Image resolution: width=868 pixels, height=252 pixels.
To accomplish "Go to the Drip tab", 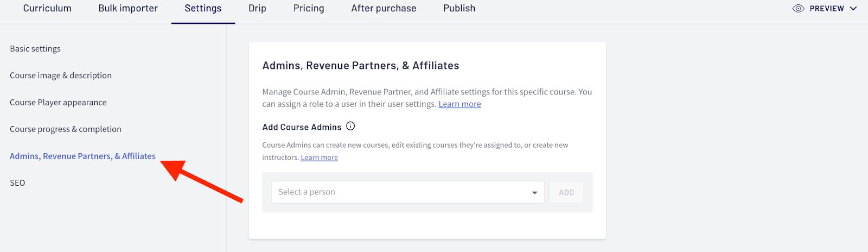I will 257,8.
